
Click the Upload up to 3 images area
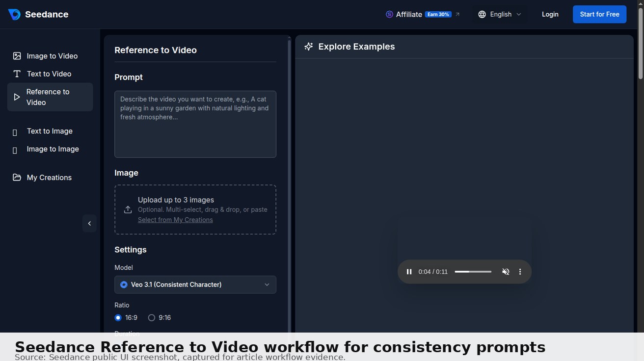coord(195,209)
